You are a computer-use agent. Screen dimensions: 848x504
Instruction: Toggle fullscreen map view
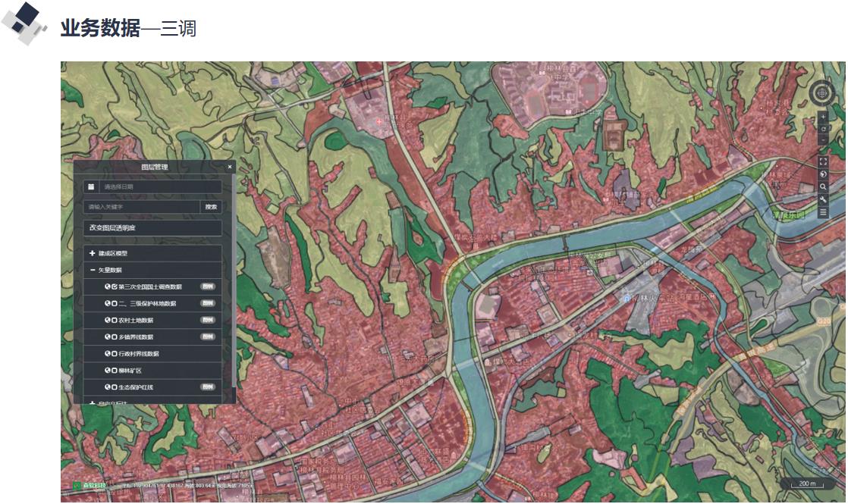pos(823,161)
